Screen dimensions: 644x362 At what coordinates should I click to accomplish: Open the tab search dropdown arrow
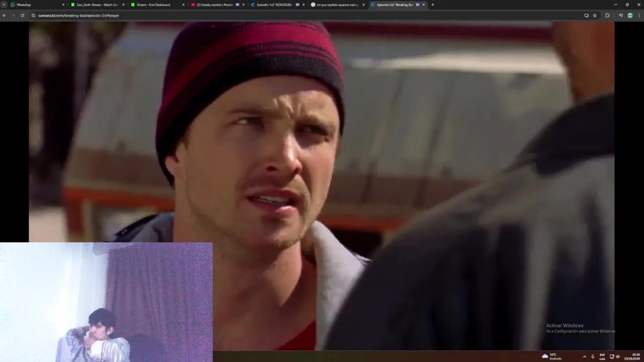[4, 5]
